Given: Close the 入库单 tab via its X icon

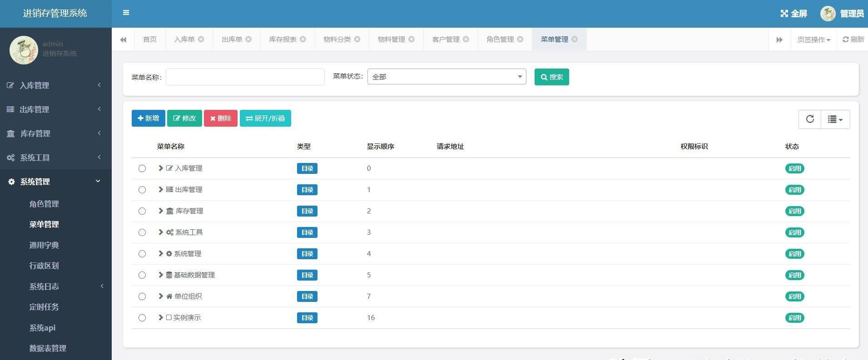Looking at the screenshot, I should pyautogui.click(x=201, y=39).
